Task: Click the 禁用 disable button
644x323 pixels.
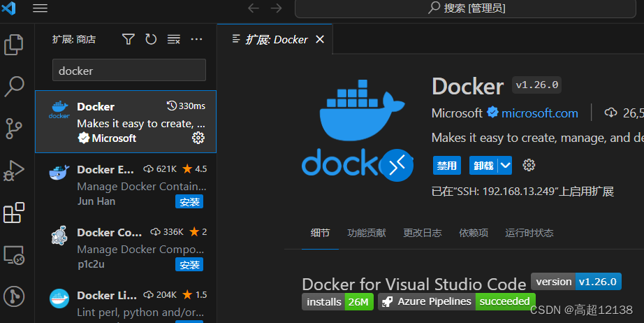Action: coord(447,166)
